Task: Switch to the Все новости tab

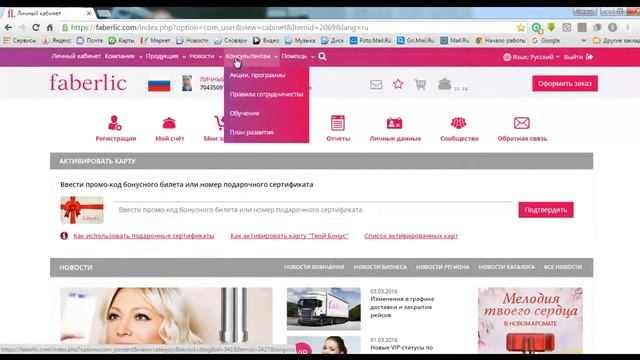Action: pyautogui.click(x=563, y=267)
